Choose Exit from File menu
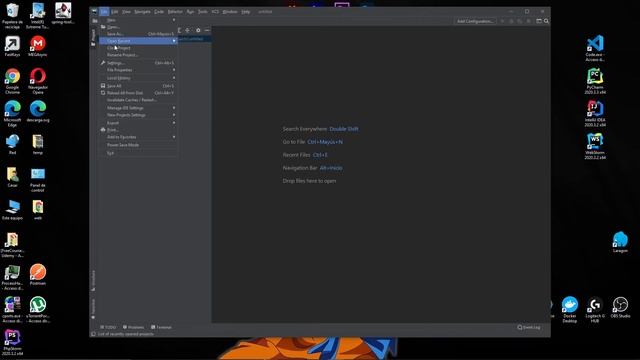This screenshot has width=640, height=360. tap(138, 153)
